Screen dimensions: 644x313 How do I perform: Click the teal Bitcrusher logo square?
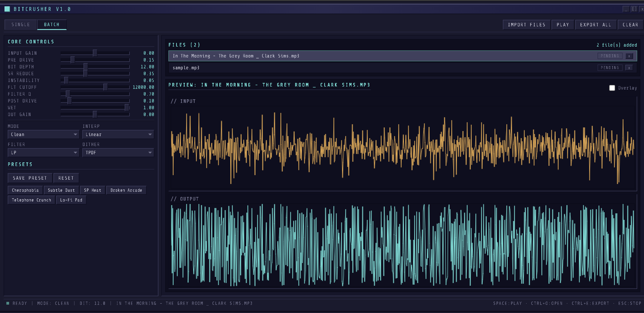point(7,9)
